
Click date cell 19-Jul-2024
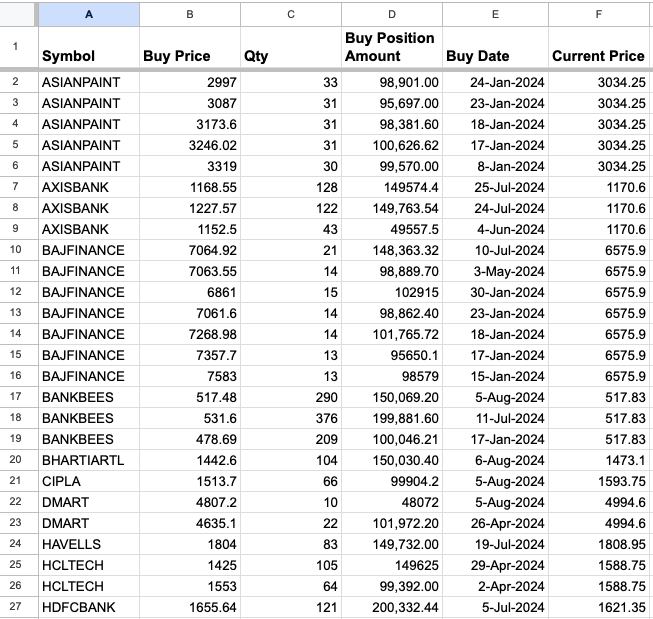[495, 544]
